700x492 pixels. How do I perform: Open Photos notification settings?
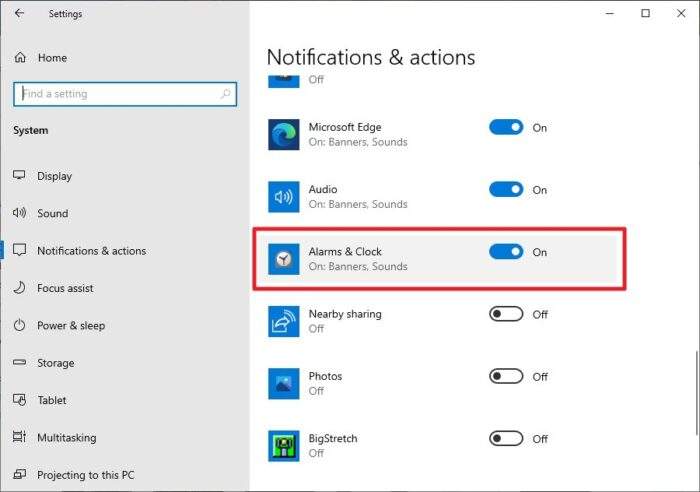(x=439, y=383)
